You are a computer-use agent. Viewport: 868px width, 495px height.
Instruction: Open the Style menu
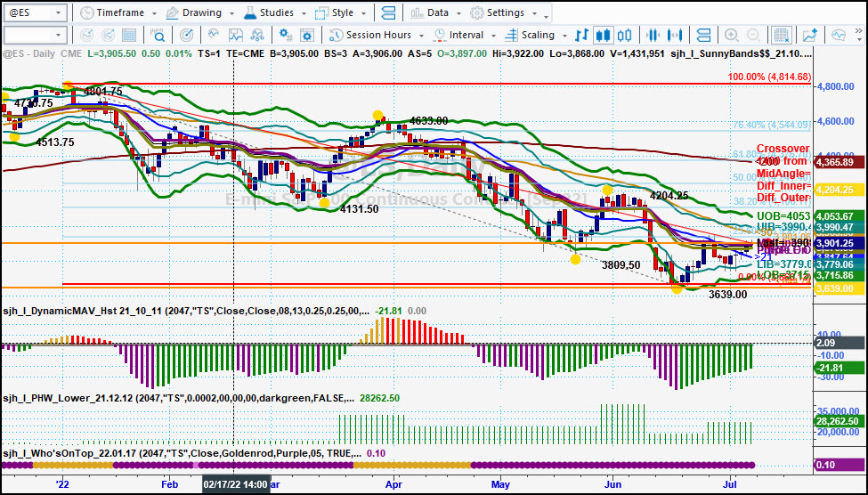coord(343,12)
